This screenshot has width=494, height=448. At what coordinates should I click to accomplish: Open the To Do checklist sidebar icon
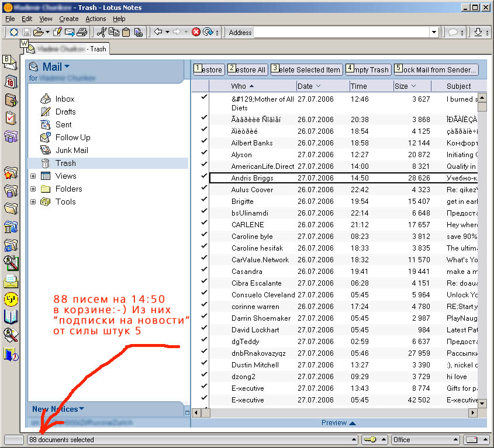click(x=11, y=118)
